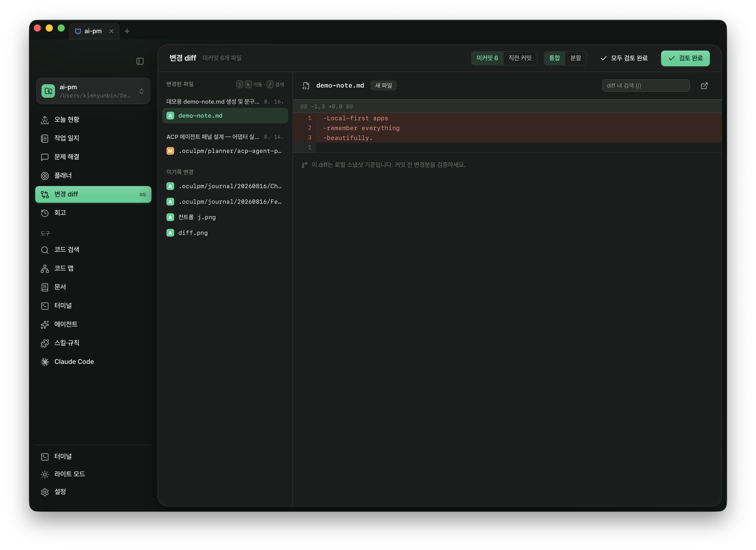Select .oculpm/journal/20260816/Ch… file
The width and height of the screenshot is (756, 550).
coord(225,186)
